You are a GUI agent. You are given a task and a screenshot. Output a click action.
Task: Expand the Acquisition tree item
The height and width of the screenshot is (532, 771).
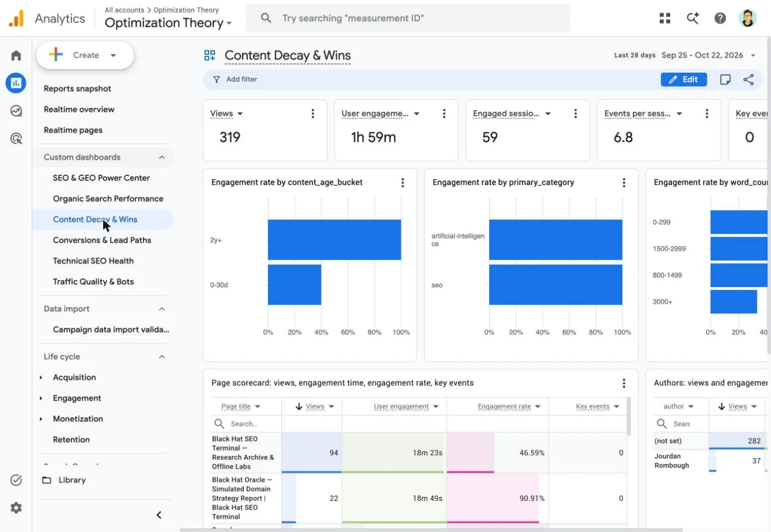pos(41,377)
